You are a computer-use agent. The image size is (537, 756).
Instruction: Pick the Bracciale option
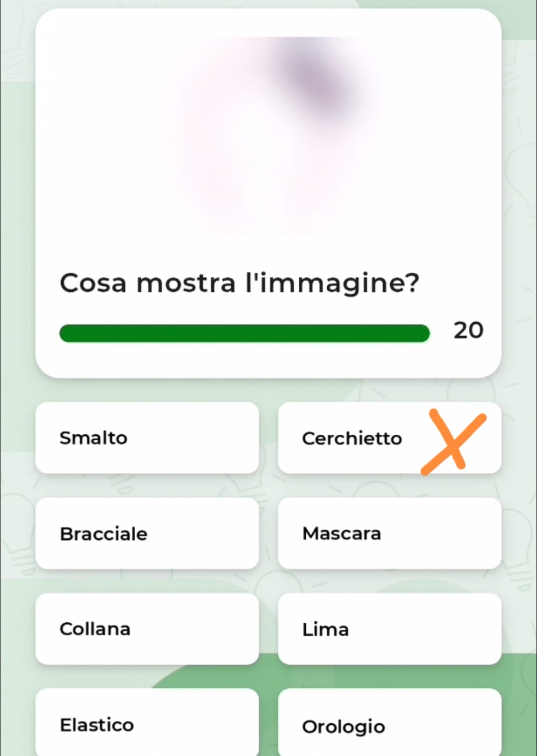click(147, 533)
